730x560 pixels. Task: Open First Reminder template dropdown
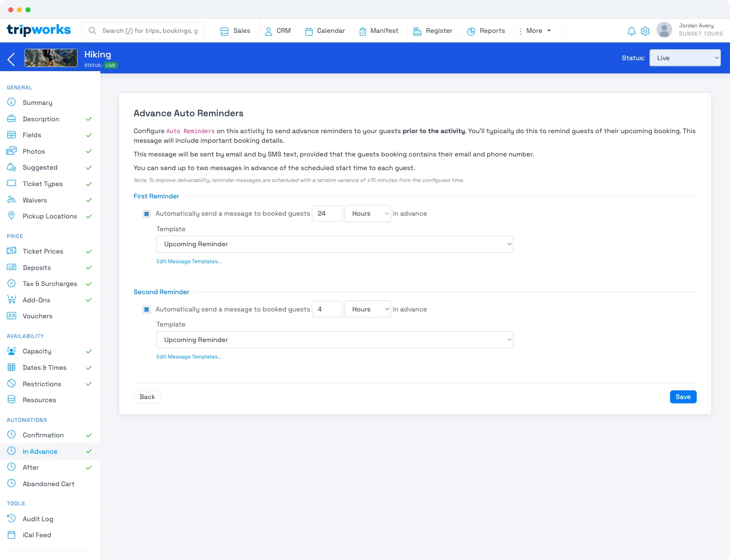pyautogui.click(x=335, y=244)
